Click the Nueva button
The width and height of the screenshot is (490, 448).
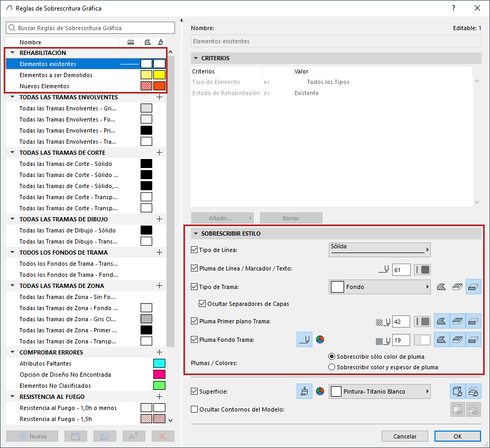(32, 436)
